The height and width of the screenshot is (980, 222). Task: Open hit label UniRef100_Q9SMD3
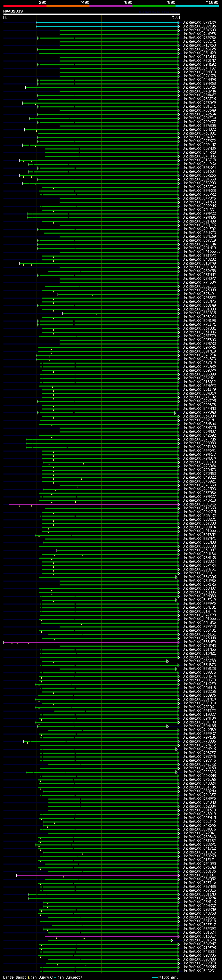point(199,959)
